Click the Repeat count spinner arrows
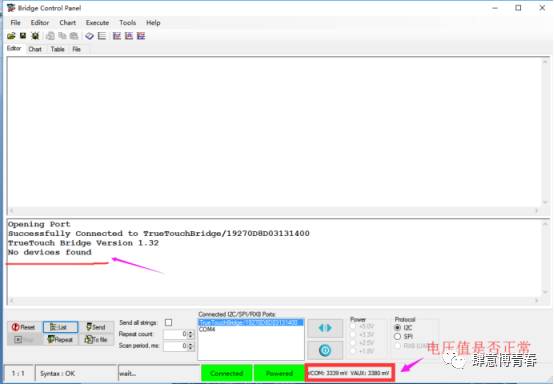The height and width of the screenshot is (385, 554). point(190,334)
